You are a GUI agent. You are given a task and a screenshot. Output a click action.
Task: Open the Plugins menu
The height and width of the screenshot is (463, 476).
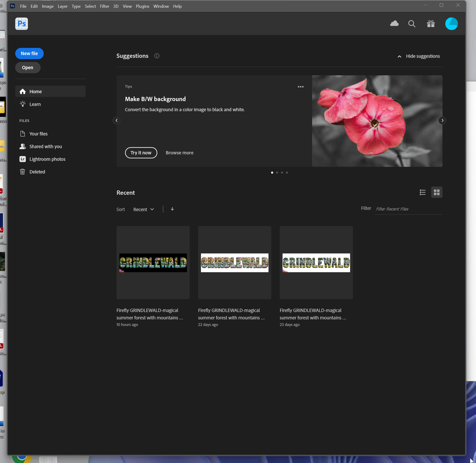coord(142,6)
